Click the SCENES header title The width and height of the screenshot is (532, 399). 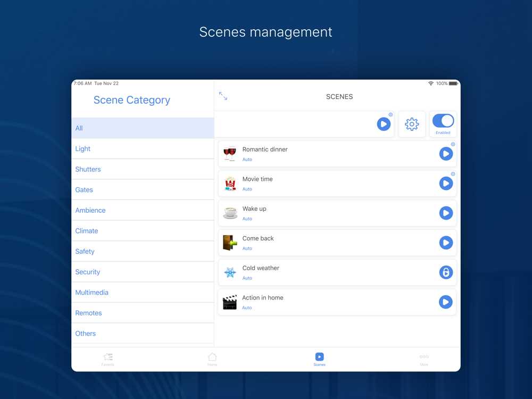(x=339, y=97)
